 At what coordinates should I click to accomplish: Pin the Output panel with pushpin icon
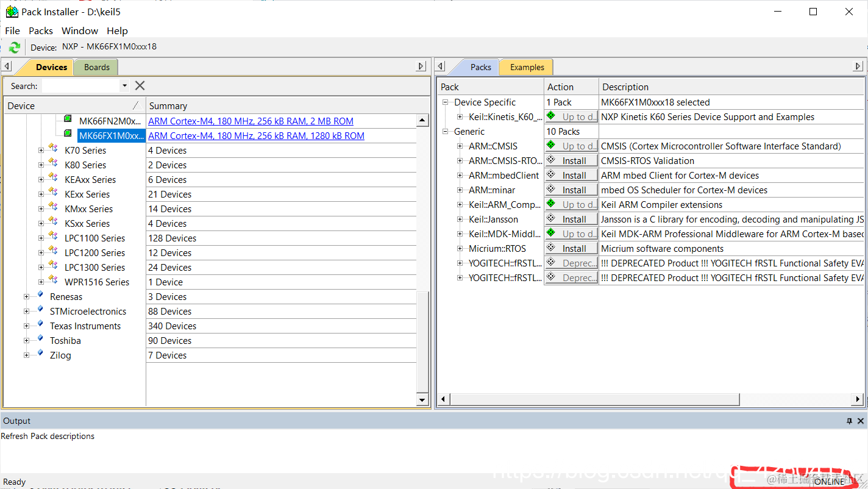(x=849, y=421)
